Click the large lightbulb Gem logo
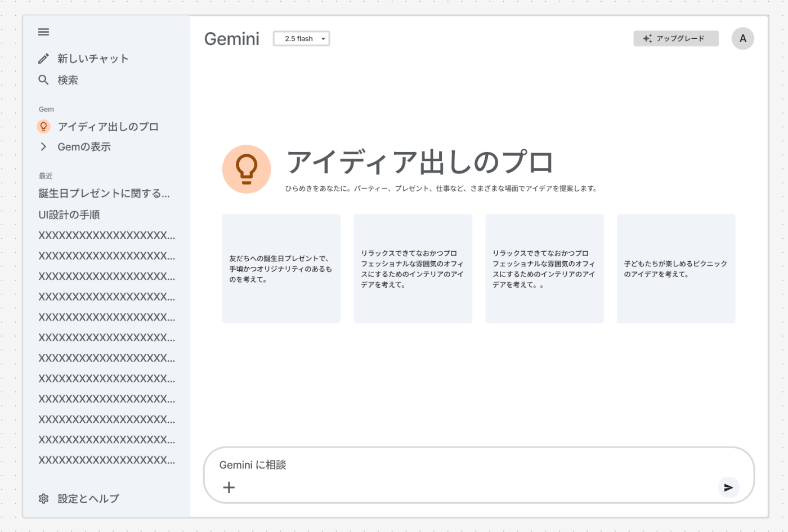This screenshot has width=788, height=532. coord(247,169)
